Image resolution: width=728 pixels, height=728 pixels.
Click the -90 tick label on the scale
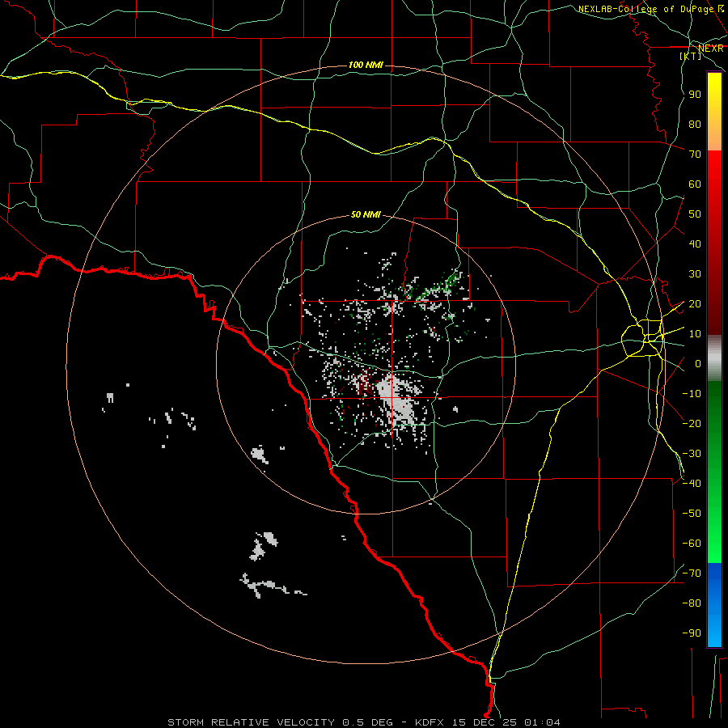tap(692, 633)
